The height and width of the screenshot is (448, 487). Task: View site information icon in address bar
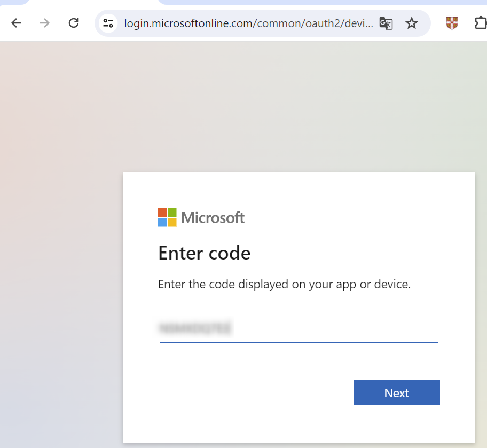coord(108,23)
